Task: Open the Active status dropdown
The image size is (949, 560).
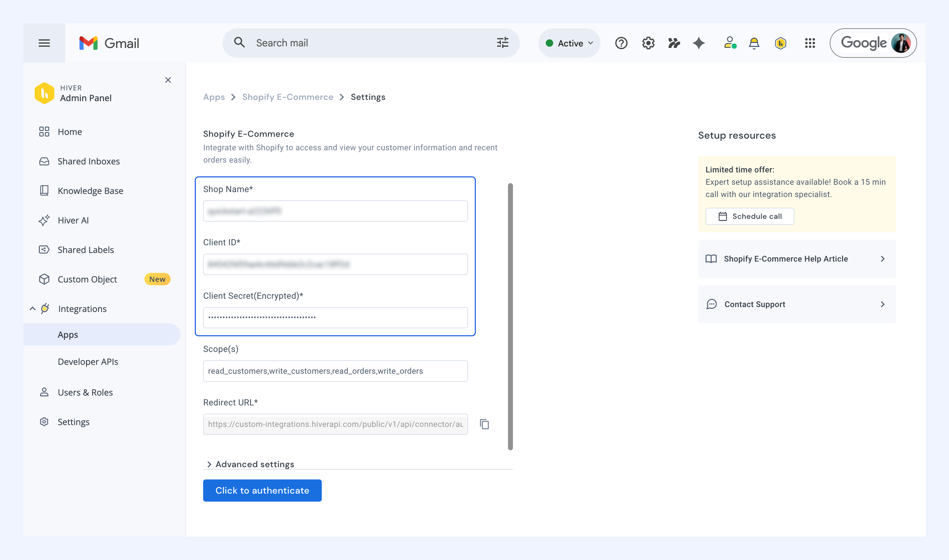Action: [x=569, y=43]
